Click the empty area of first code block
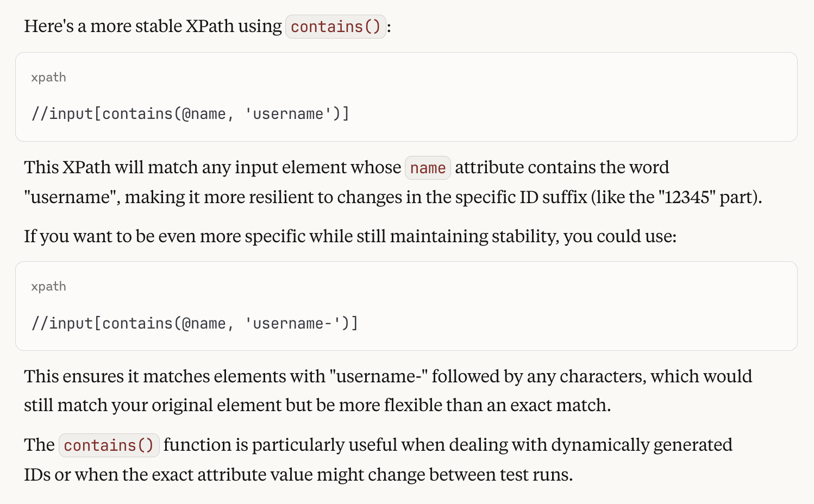814x504 pixels. coord(571,98)
